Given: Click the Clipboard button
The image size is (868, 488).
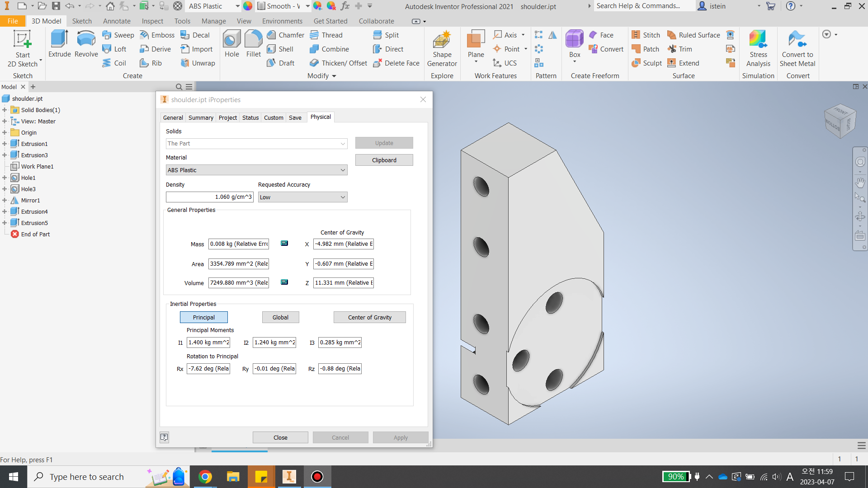Looking at the screenshot, I should [x=384, y=160].
